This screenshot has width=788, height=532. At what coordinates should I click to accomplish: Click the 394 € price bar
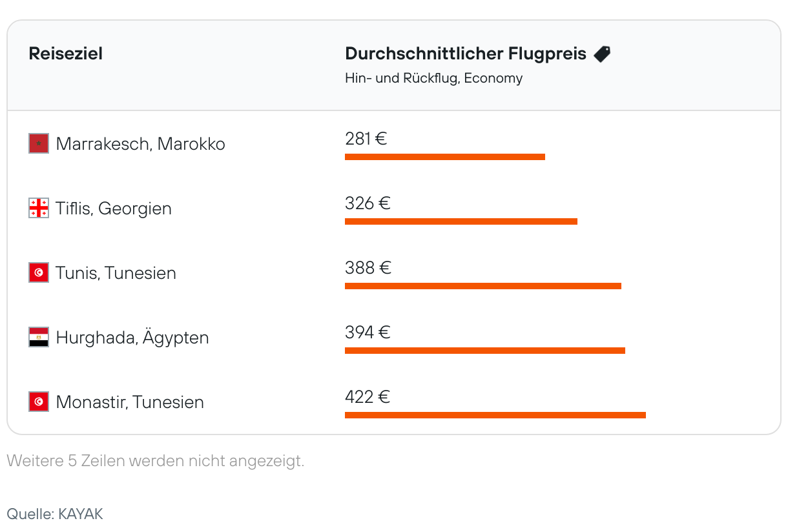coord(485,350)
